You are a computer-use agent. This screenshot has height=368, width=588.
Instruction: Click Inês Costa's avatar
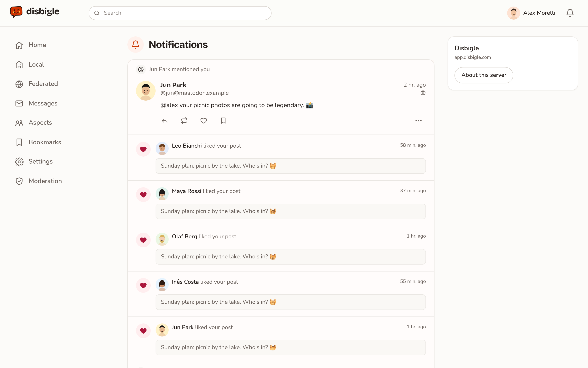(x=162, y=285)
